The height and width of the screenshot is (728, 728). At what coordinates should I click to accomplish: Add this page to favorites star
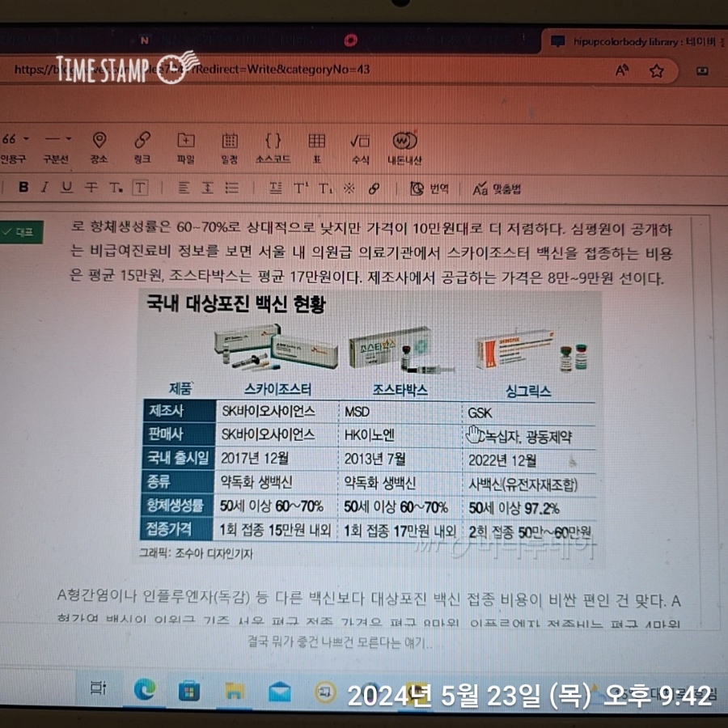[x=656, y=71]
